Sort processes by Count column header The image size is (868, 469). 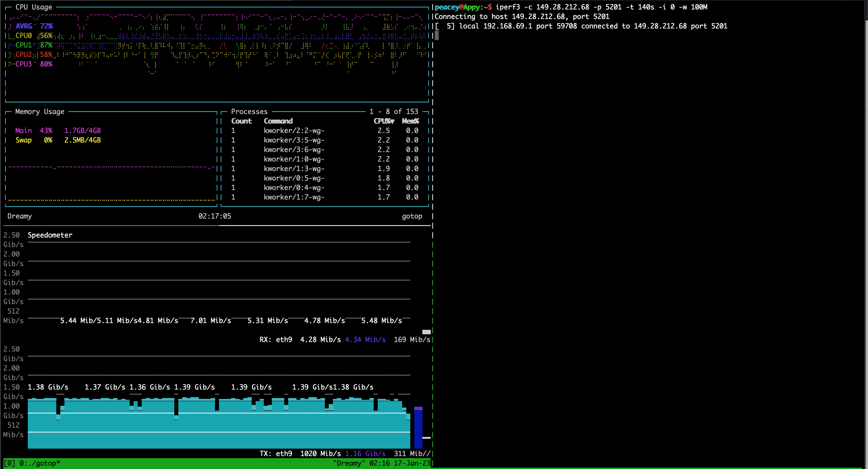point(241,121)
